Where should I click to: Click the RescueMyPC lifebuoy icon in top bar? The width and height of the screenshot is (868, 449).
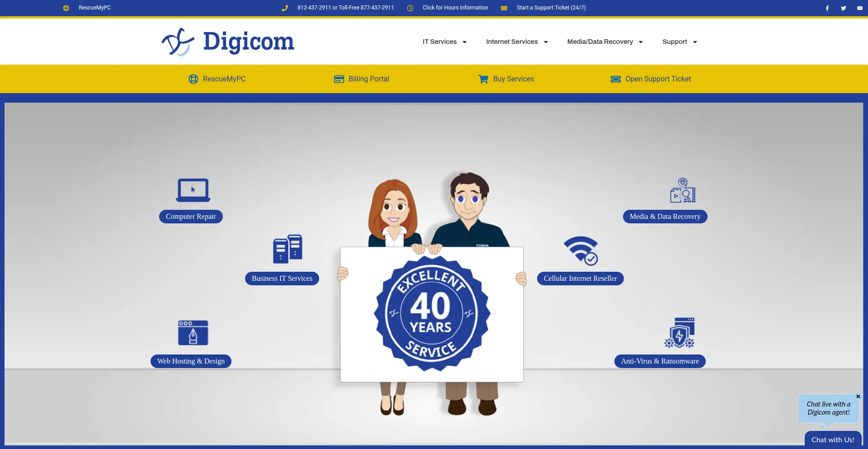coord(66,8)
